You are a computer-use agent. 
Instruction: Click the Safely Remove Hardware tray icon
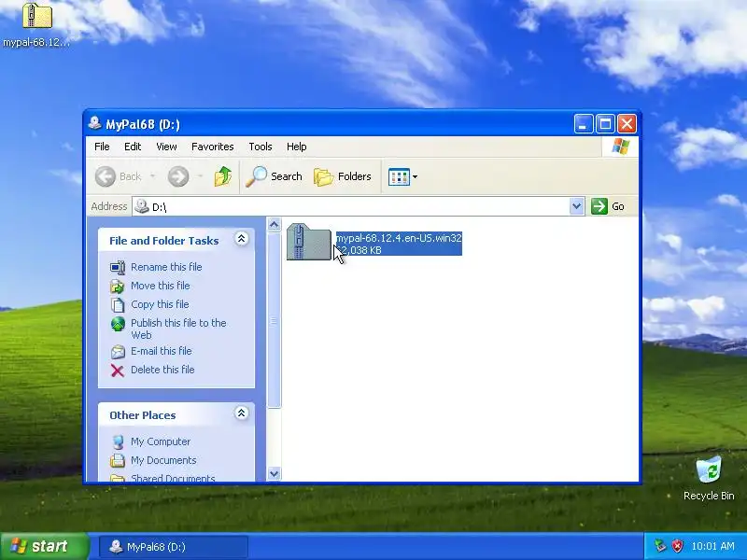click(660, 546)
